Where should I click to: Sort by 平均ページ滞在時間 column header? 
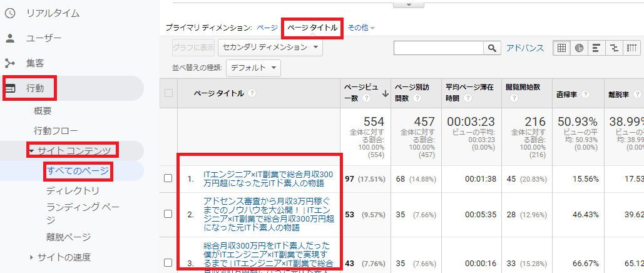(x=470, y=93)
